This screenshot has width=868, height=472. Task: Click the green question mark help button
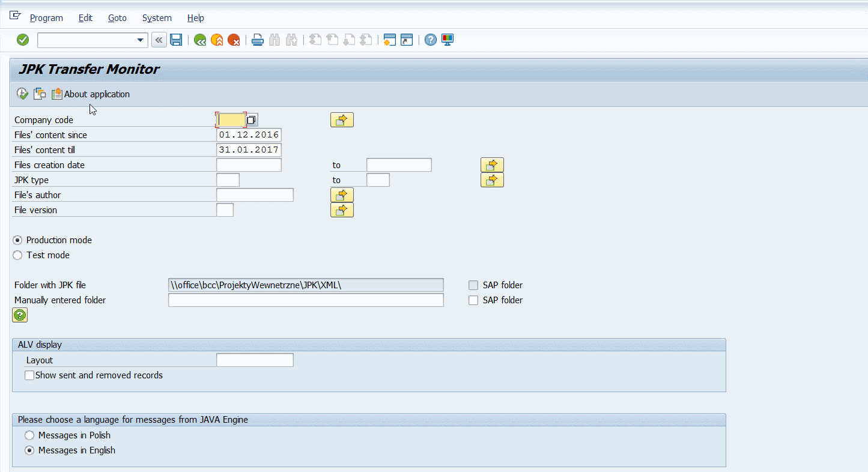point(20,315)
